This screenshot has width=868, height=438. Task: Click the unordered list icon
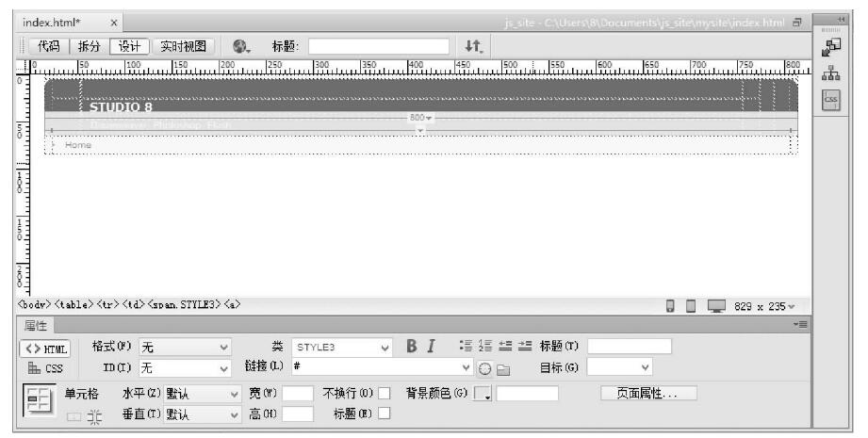pyautogui.click(x=466, y=346)
